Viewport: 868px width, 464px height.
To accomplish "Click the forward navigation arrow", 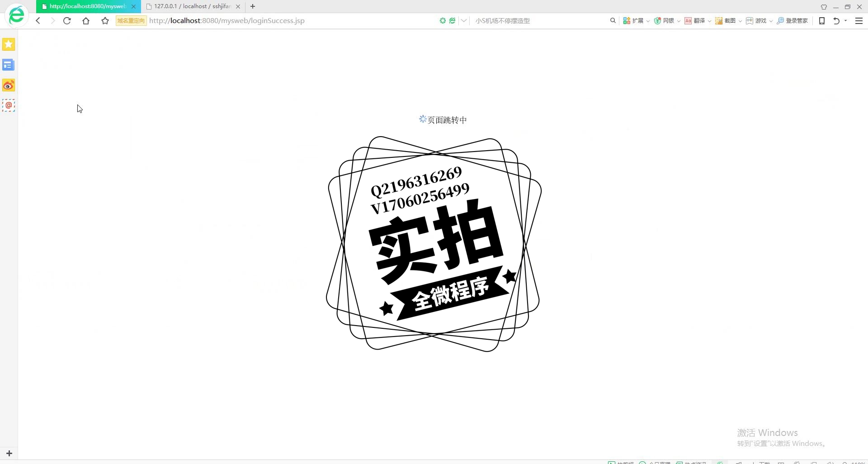I will (x=53, y=21).
